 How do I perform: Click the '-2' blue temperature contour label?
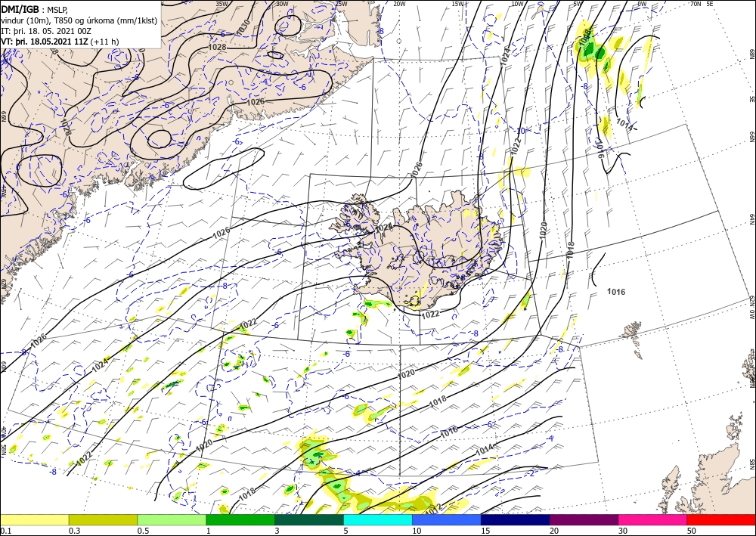point(531,473)
